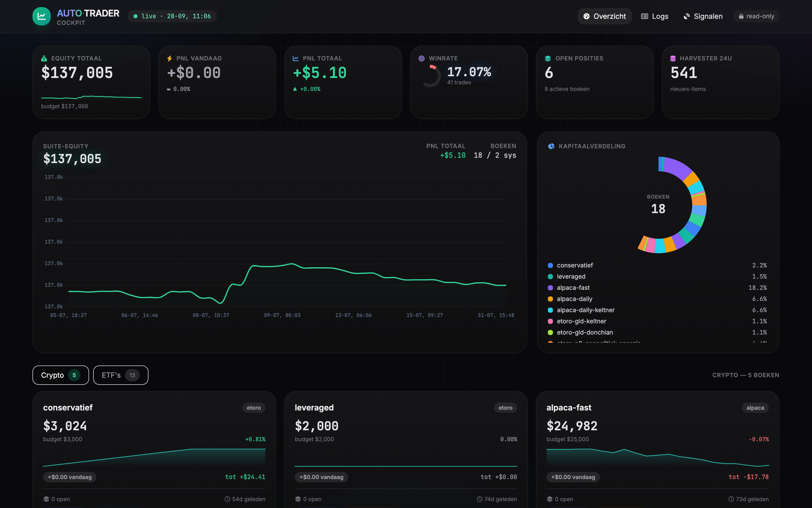This screenshot has height=508, width=812.
Task: Click the conservatief card sparkline
Action: (154, 458)
